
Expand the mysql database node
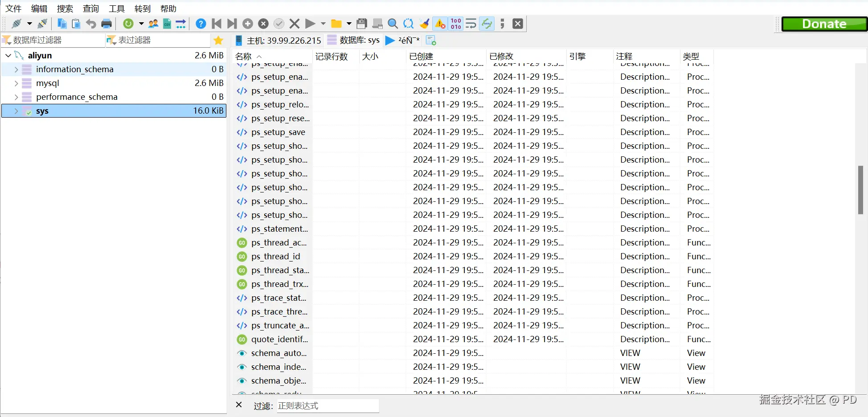16,83
